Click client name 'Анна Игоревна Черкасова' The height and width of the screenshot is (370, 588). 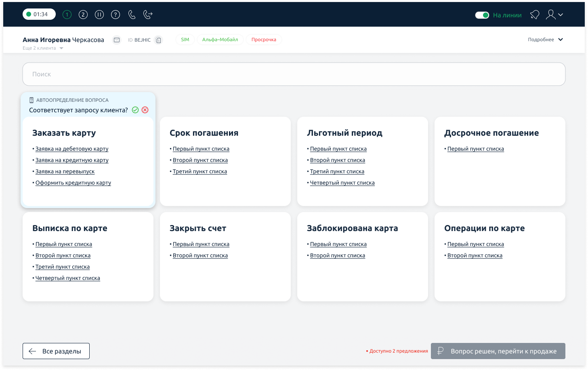click(x=63, y=40)
